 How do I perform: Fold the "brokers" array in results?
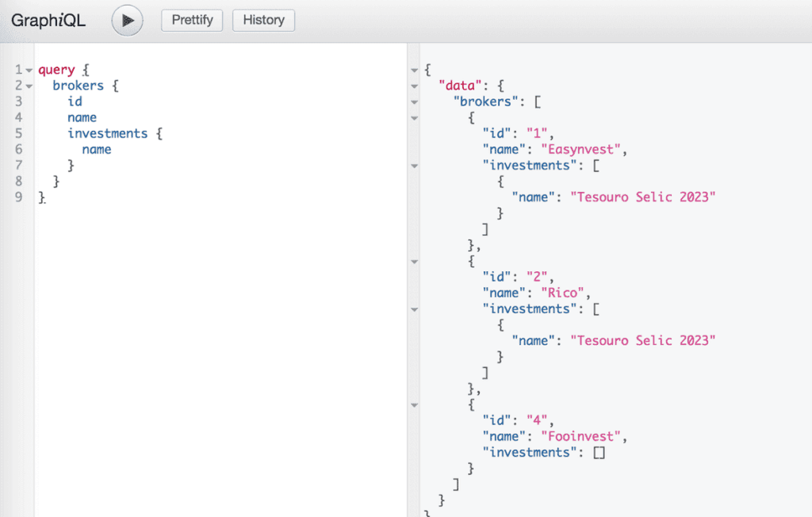(x=414, y=102)
